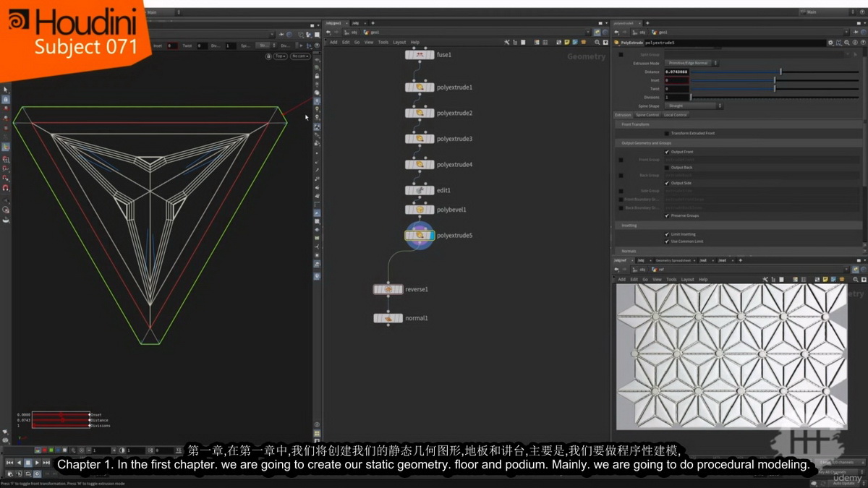Select the polyextrude2 node

[420, 114]
